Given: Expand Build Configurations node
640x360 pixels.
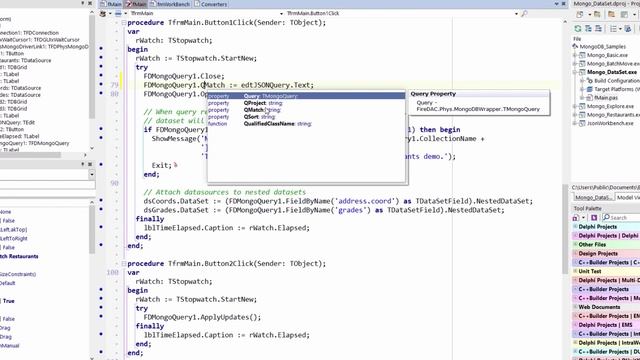Looking at the screenshot, I should coord(583,81).
